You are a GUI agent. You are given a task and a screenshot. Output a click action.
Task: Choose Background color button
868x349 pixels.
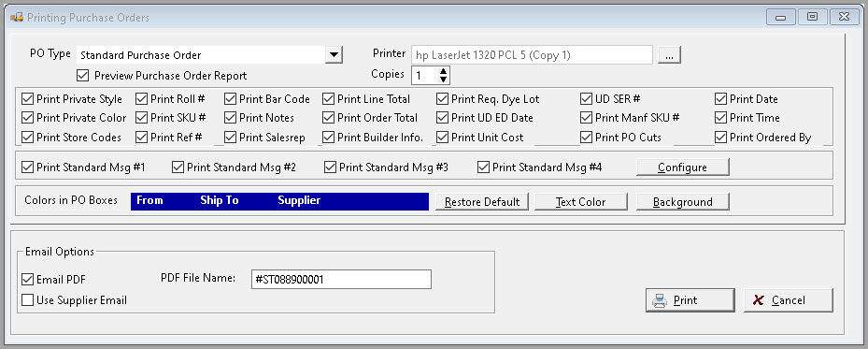point(683,202)
